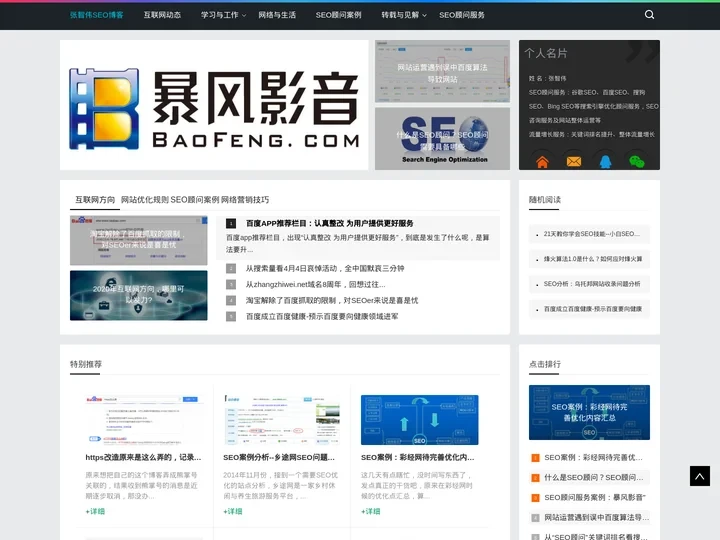Click the blue QQ penguin icon
Image resolution: width=720 pixels, height=540 pixels.
606,161
